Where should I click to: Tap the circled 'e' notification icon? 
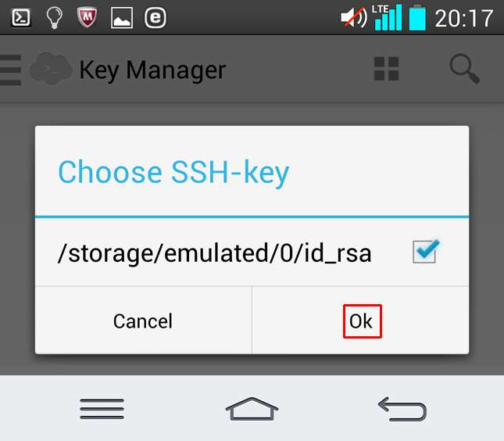pos(155,17)
